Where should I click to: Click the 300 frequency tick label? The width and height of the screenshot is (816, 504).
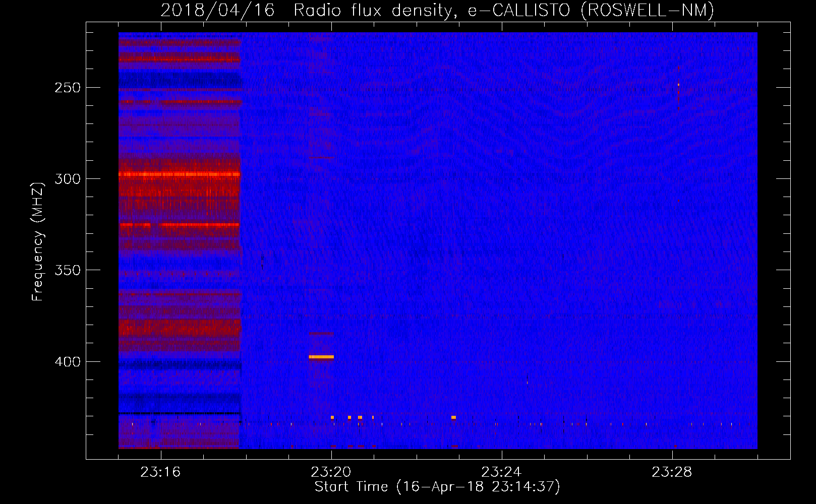68,179
